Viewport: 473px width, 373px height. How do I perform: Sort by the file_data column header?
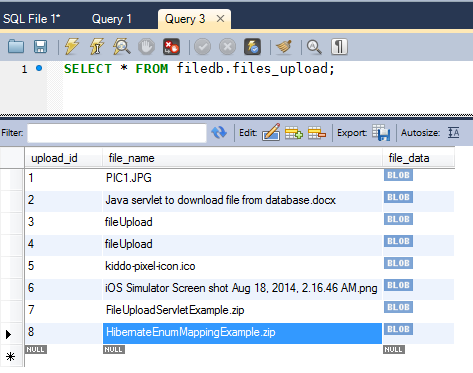pyautogui.click(x=419, y=158)
